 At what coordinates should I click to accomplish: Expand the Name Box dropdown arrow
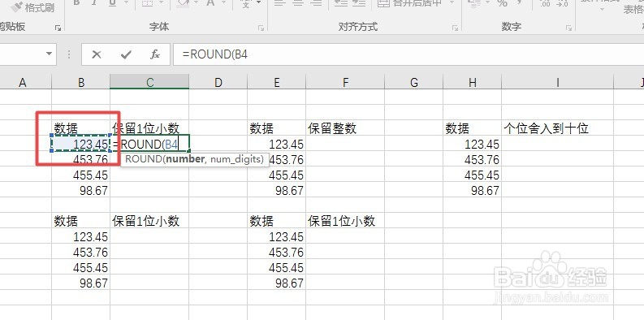point(50,54)
